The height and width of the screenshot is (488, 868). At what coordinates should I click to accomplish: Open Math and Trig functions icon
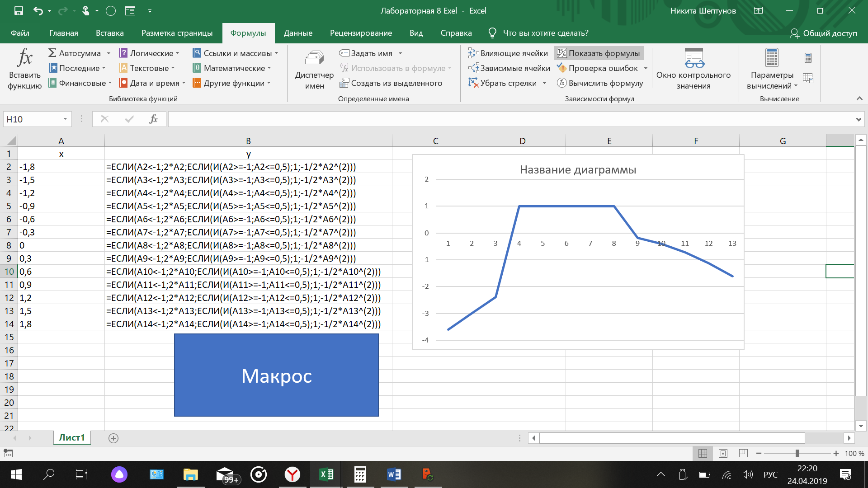pyautogui.click(x=197, y=68)
